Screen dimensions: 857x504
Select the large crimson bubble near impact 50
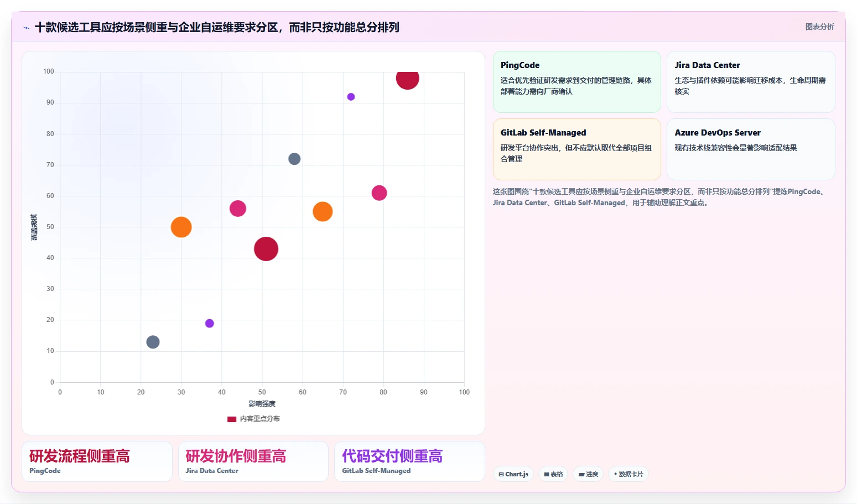pyautogui.click(x=266, y=249)
